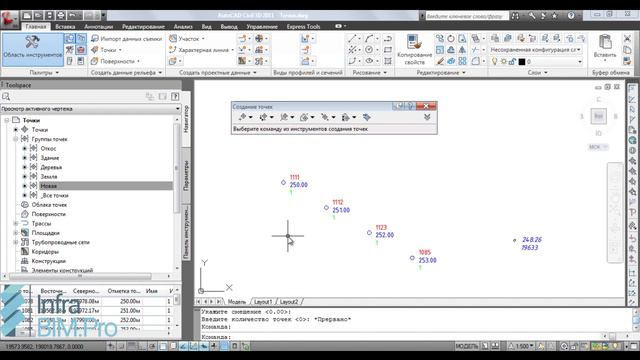Select the Rotate tool in editing panel
Screen dimensions: 640x360
tap(451, 38)
